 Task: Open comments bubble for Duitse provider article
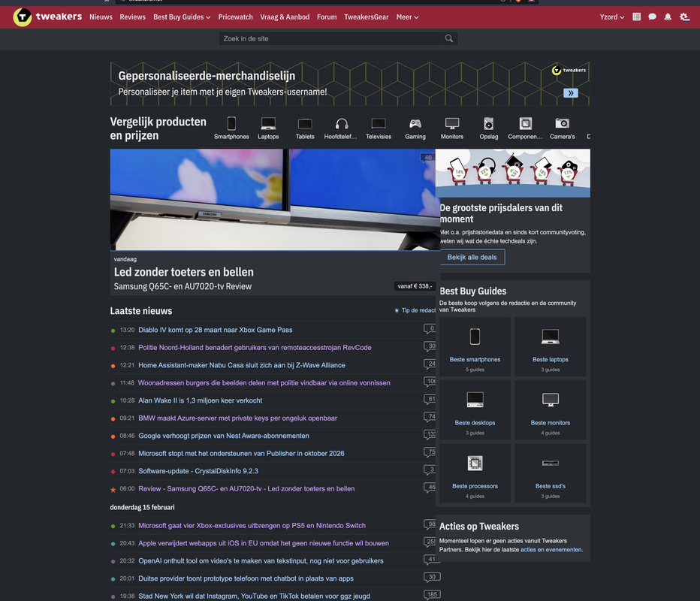point(432,577)
